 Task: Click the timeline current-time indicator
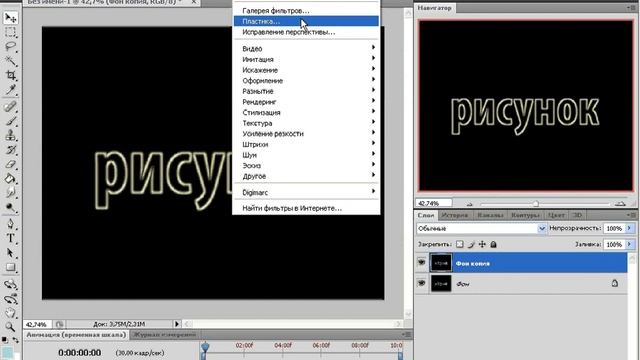pyautogui.click(x=205, y=347)
